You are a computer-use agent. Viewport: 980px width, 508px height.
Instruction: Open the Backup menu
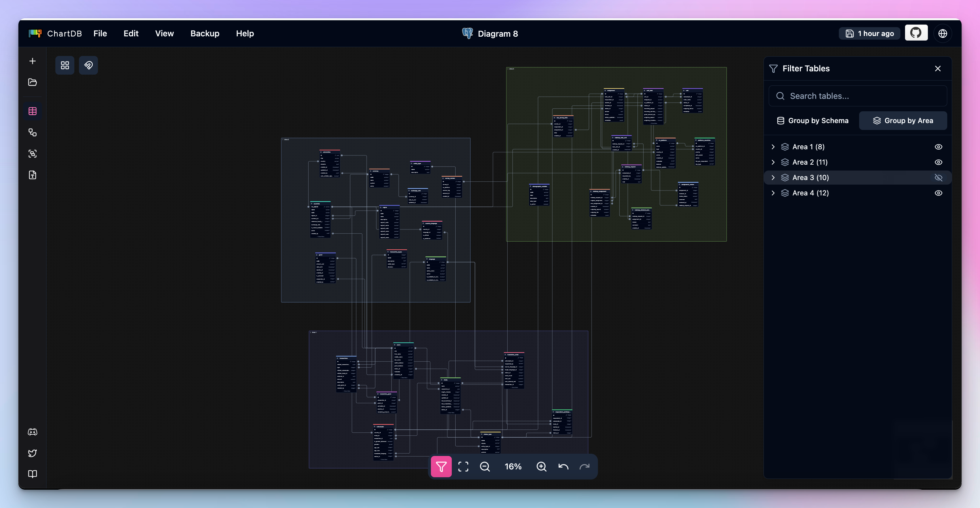click(205, 33)
